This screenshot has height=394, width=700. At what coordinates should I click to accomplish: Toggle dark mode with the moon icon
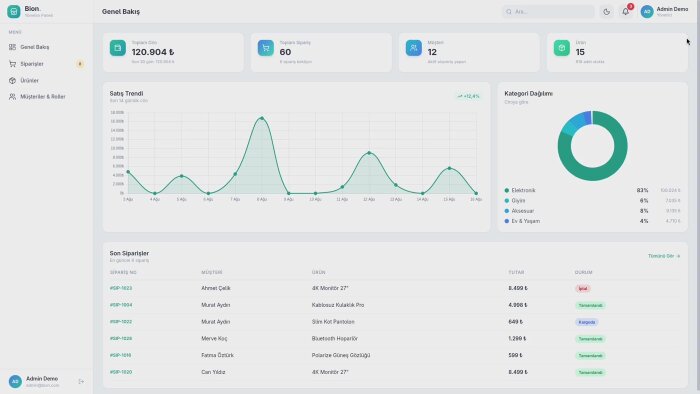pyautogui.click(x=607, y=12)
